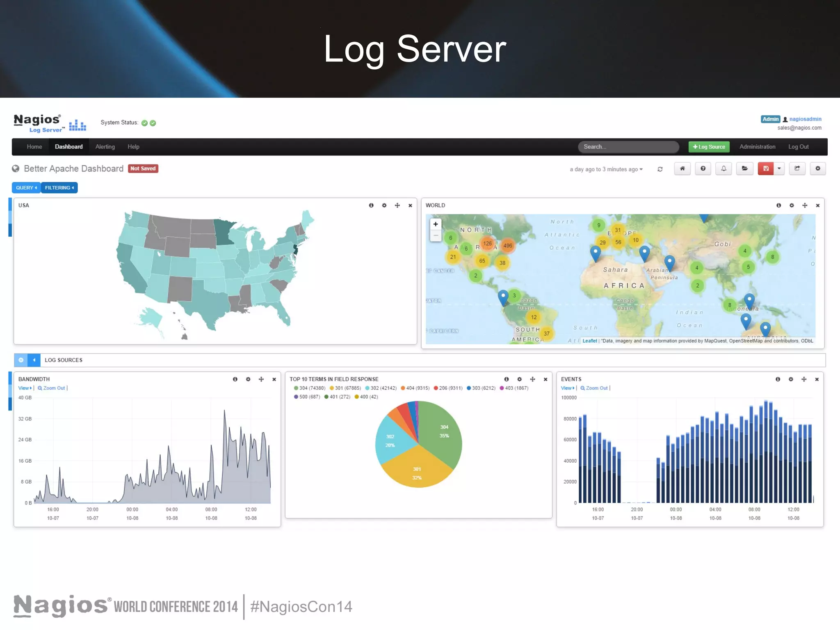Open the WORLD panel settings gear
This screenshot has width=840, height=630.
(792, 205)
